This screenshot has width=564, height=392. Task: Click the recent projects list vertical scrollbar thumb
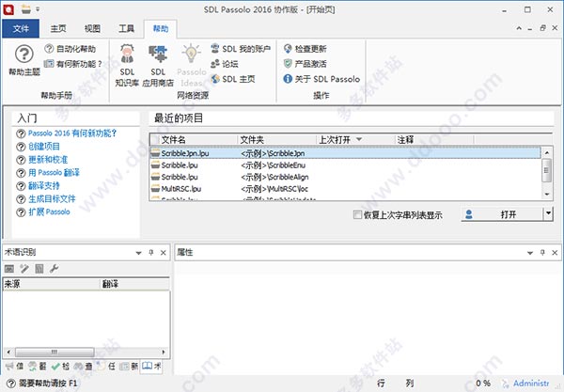[x=547, y=170]
